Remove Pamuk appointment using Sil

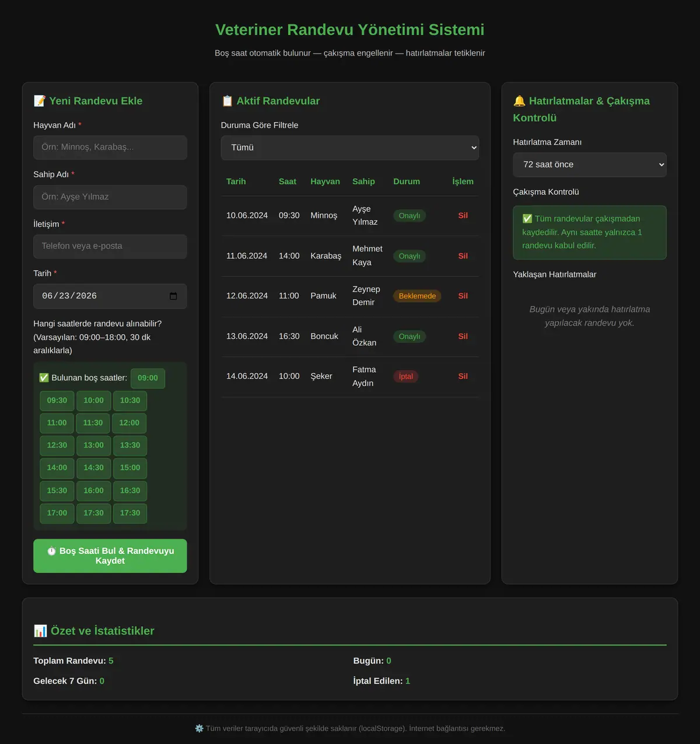pyautogui.click(x=463, y=296)
